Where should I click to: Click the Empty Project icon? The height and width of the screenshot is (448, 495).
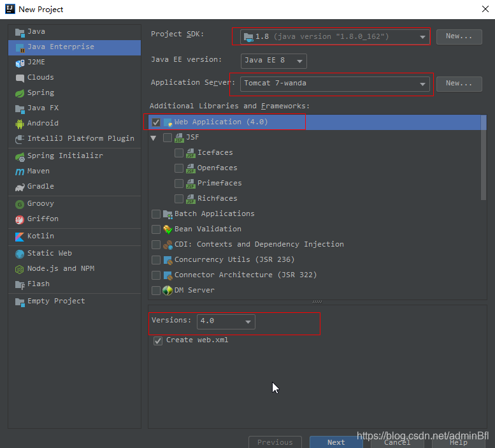(20, 302)
